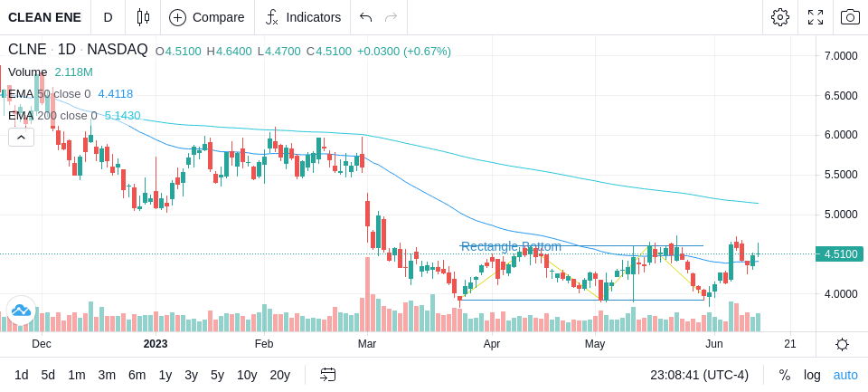
Task: Click the EMA 50 value 4.4118
Action: [x=116, y=94]
